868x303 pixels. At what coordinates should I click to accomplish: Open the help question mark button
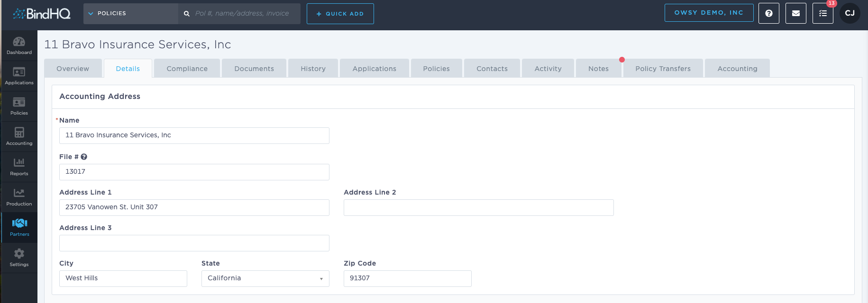click(x=769, y=13)
